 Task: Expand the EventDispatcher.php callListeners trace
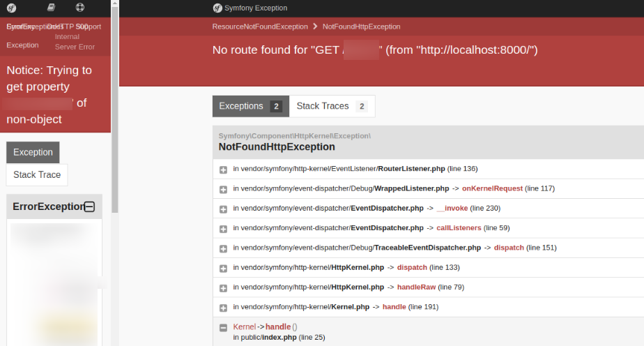tap(224, 229)
